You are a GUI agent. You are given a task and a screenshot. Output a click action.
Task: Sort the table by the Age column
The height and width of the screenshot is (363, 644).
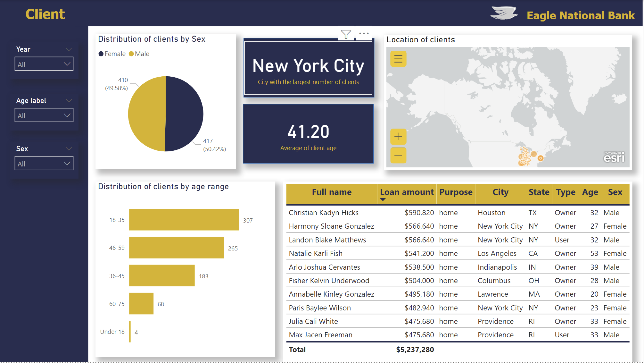point(590,192)
